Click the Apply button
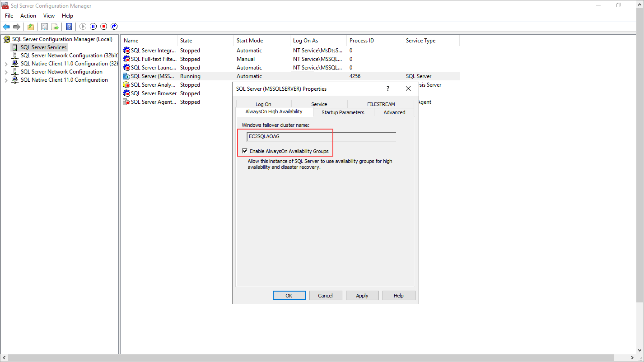 [x=362, y=295]
